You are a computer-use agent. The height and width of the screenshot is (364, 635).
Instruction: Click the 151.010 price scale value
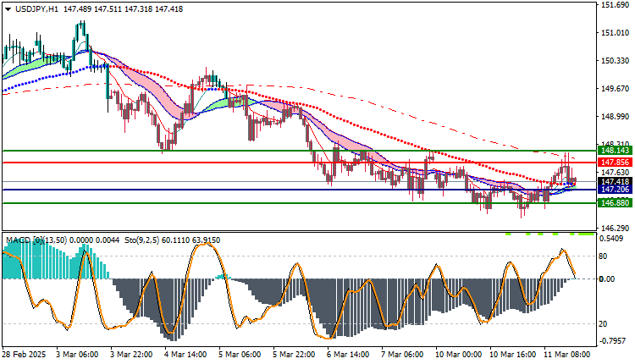coord(616,33)
